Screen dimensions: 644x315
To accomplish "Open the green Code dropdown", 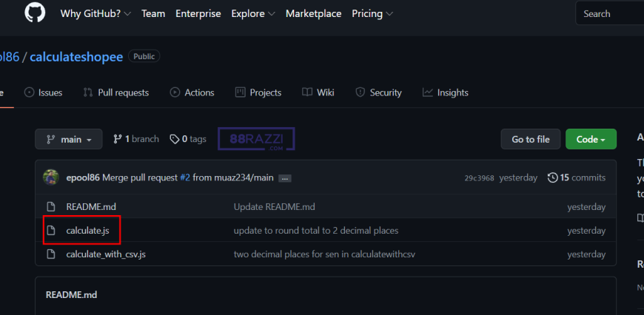I will tap(591, 139).
